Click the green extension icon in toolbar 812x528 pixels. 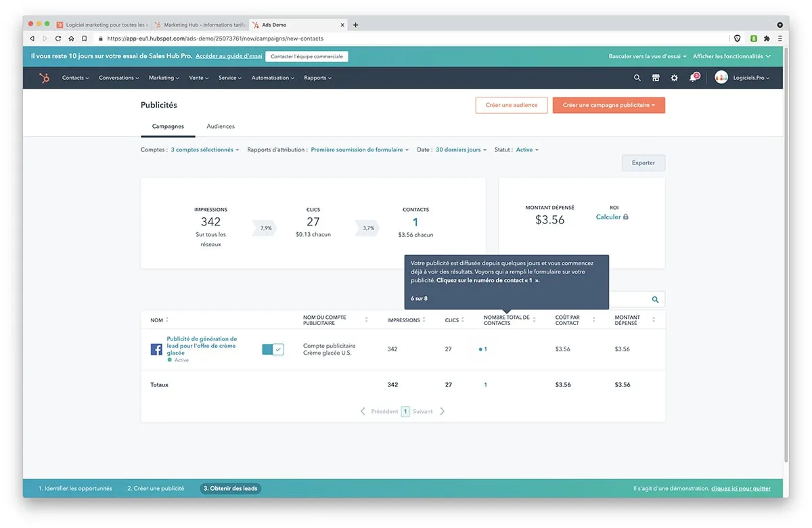pos(753,39)
